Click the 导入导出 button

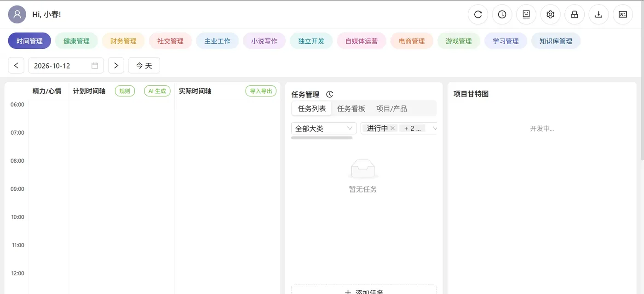coord(261,91)
